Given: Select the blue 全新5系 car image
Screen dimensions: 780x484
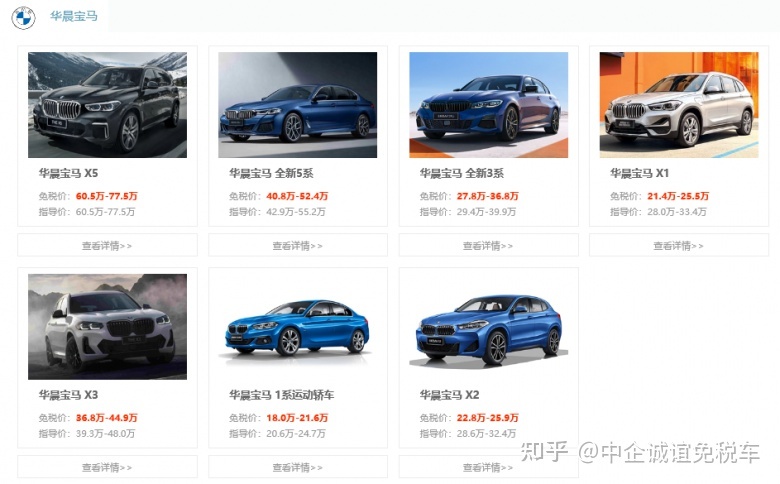Looking at the screenshot, I should pos(297,105).
